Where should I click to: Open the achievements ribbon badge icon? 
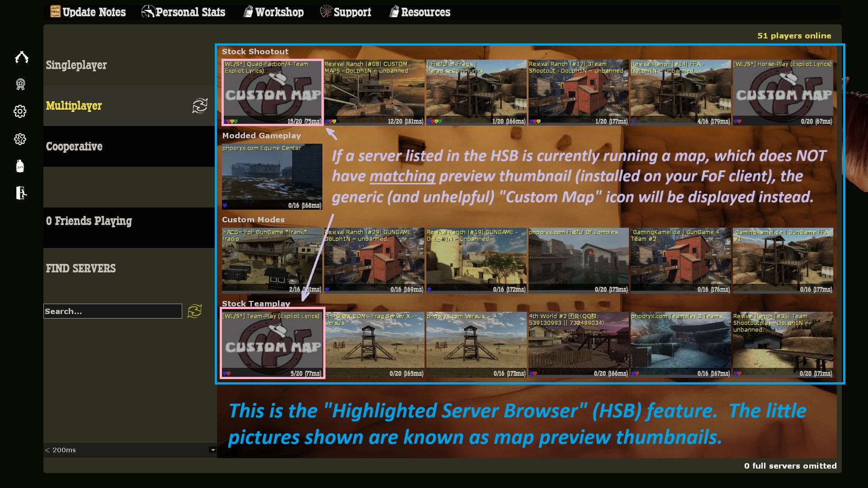20,84
